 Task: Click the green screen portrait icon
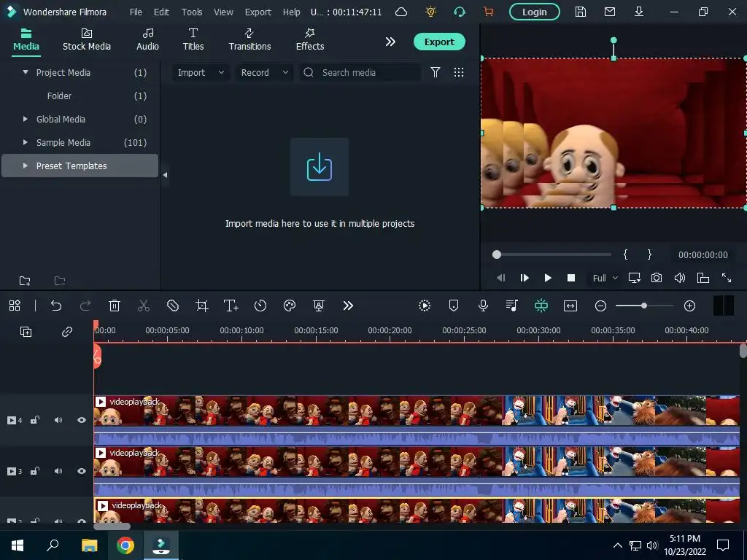319,306
